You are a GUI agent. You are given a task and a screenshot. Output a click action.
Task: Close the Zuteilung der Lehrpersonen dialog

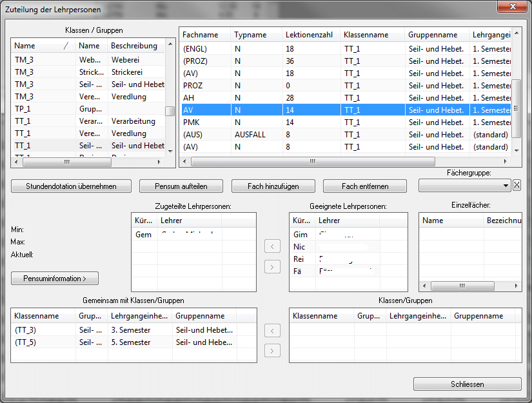click(513, 6)
